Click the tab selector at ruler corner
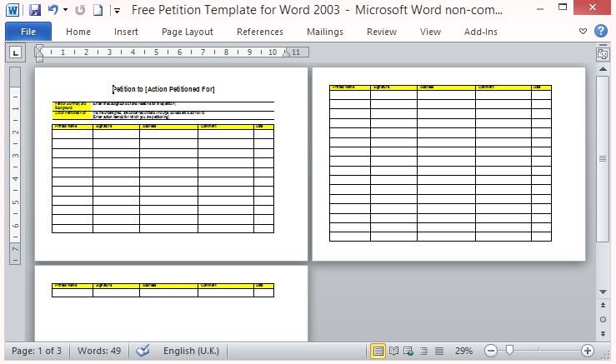The image size is (616, 364). [x=16, y=52]
